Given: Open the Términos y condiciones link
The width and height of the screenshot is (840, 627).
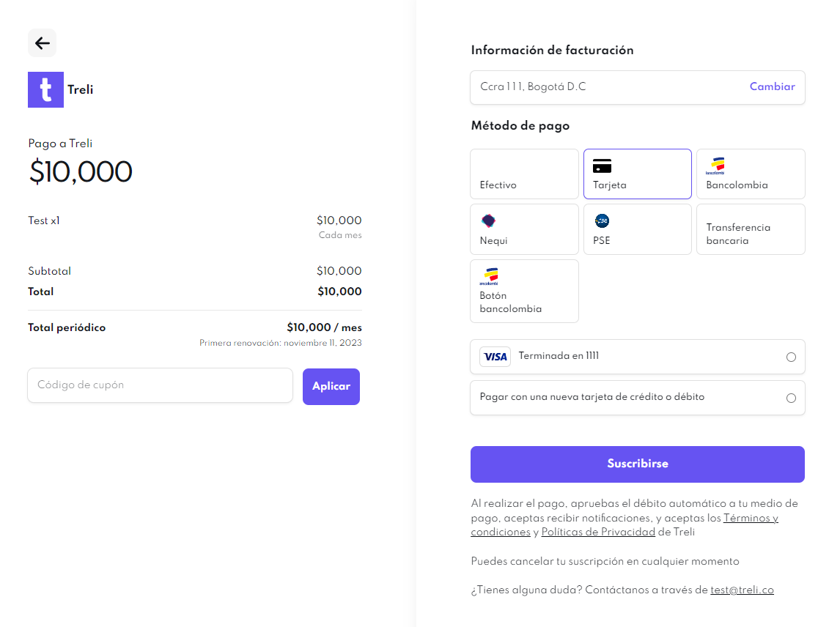Looking at the screenshot, I should pos(751,518).
